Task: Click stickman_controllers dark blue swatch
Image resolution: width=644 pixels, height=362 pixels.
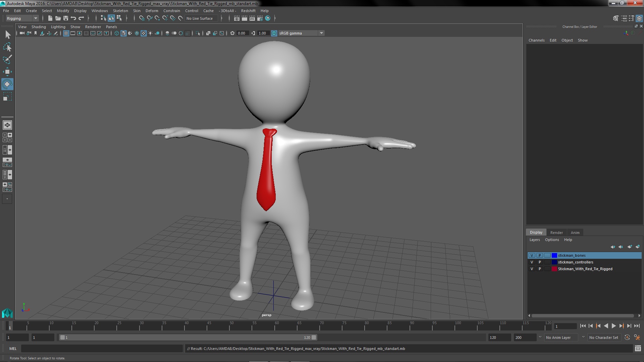Action: (x=554, y=262)
